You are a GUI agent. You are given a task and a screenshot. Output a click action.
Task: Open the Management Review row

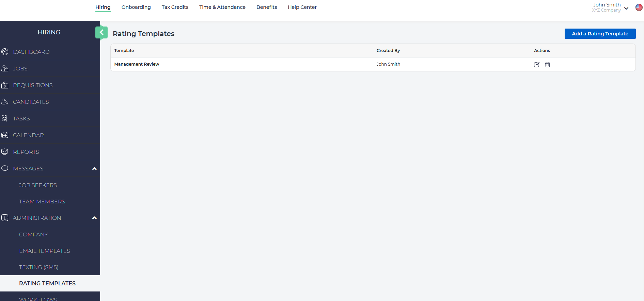click(137, 64)
